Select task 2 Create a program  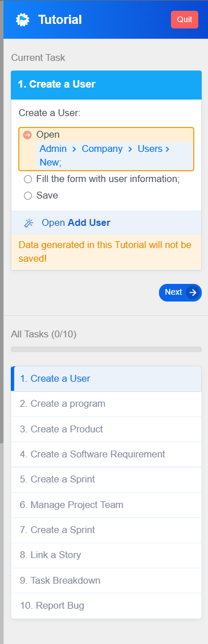click(x=106, y=404)
